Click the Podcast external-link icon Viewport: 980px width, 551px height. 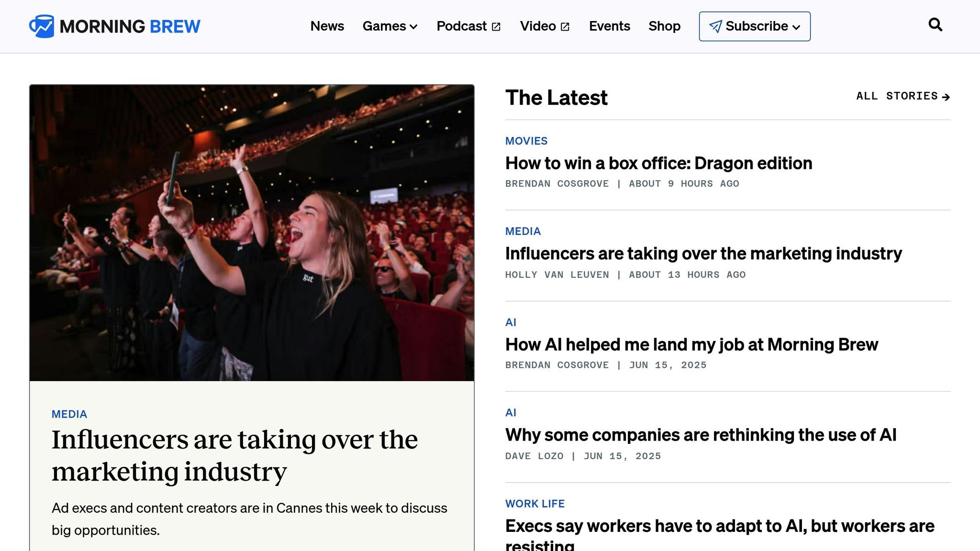point(496,27)
